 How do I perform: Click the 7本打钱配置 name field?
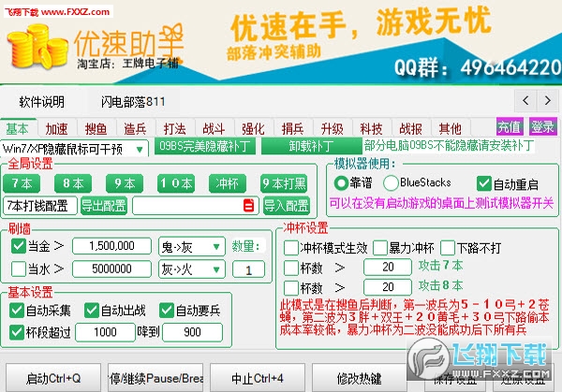pyautogui.click(x=39, y=206)
